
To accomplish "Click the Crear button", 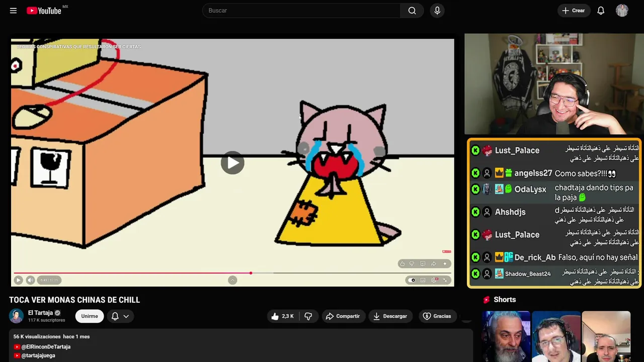I will [574, 11].
